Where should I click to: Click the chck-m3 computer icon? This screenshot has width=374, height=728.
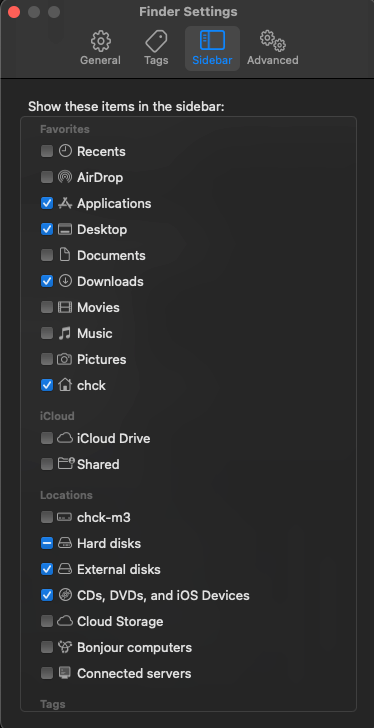pos(65,517)
